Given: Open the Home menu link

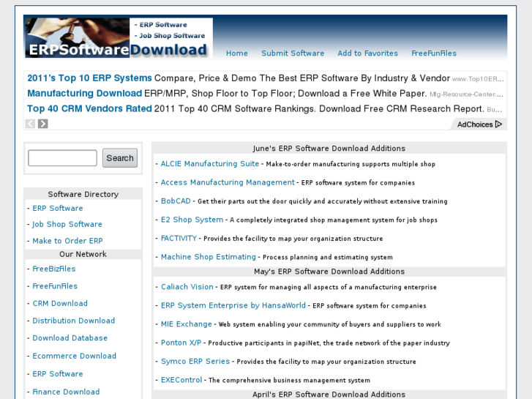Looking at the screenshot, I should [237, 53].
